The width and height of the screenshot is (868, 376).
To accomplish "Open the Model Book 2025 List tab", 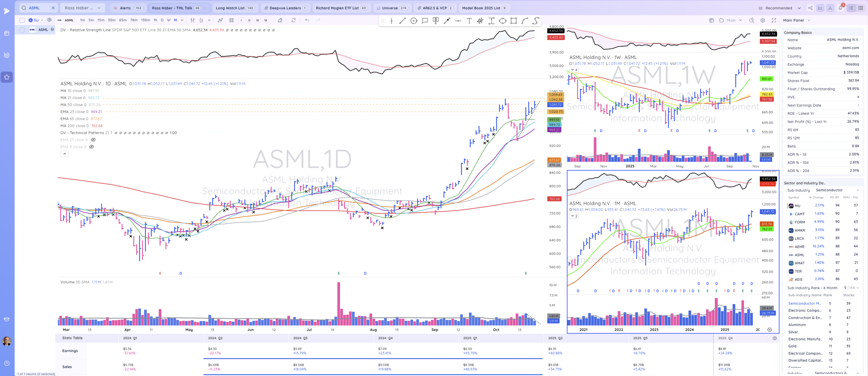I will point(484,8).
